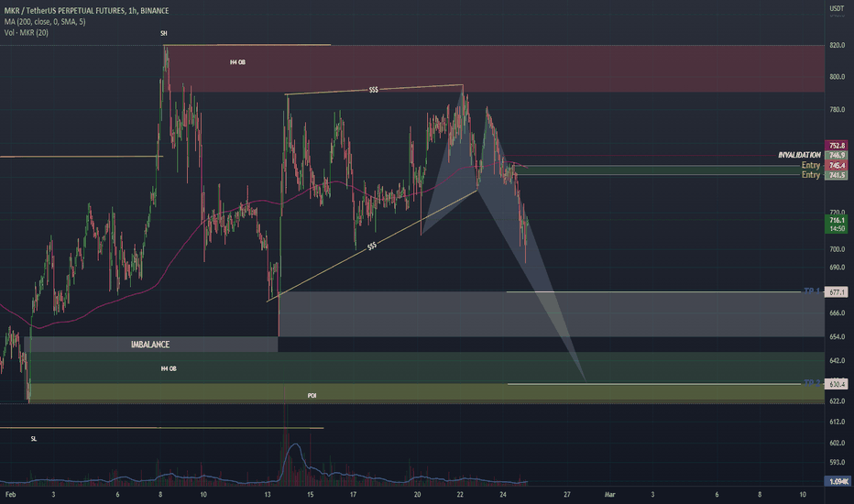Click the 1.094K volume tag
Screen dimensions: 854x504
click(x=838, y=482)
